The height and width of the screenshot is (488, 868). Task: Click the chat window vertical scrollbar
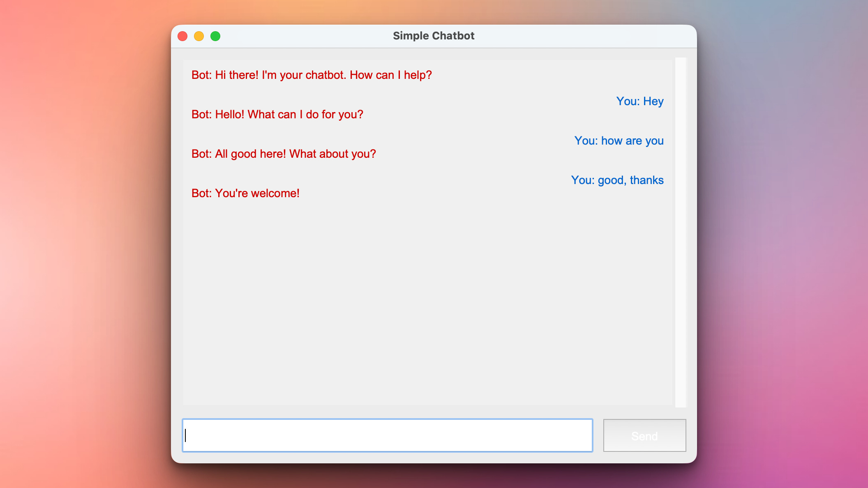[x=681, y=232]
